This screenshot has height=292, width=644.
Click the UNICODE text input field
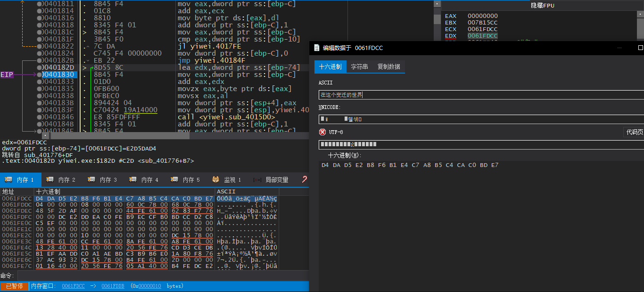481,119
